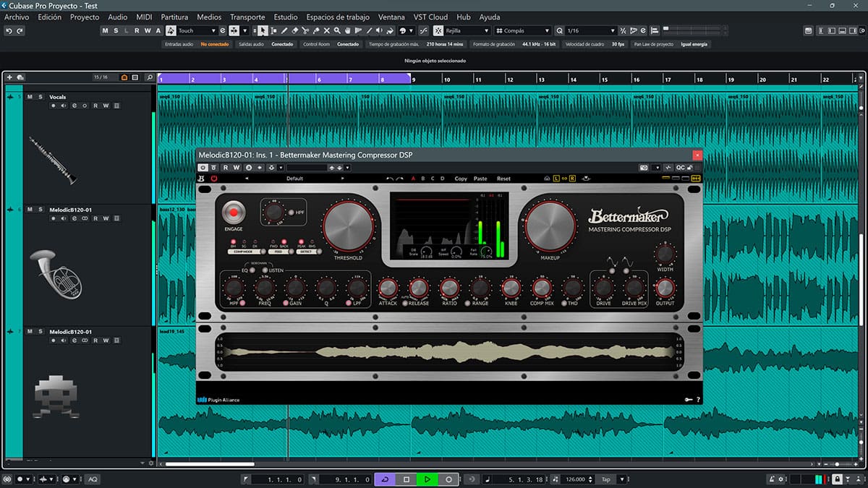Open the Touch automation mode dropdown
868x488 pixels.
click(x=197, y=31)
